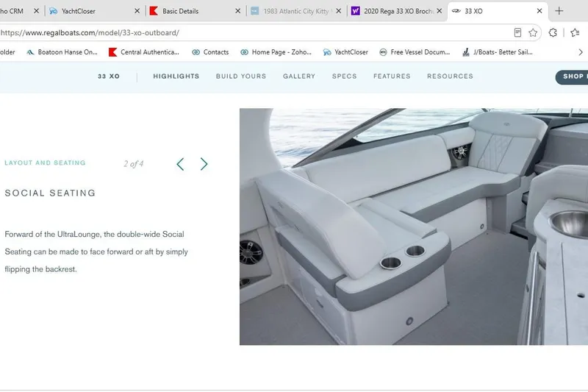Click the Social Seating heading
This screenshot has height=392, width=588.
pos(50,193)
